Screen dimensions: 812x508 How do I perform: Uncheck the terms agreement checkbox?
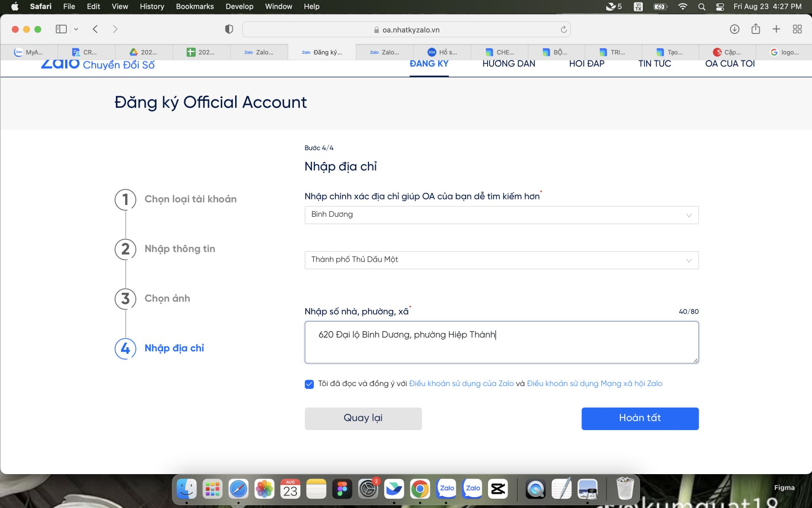tap(309, 384)
